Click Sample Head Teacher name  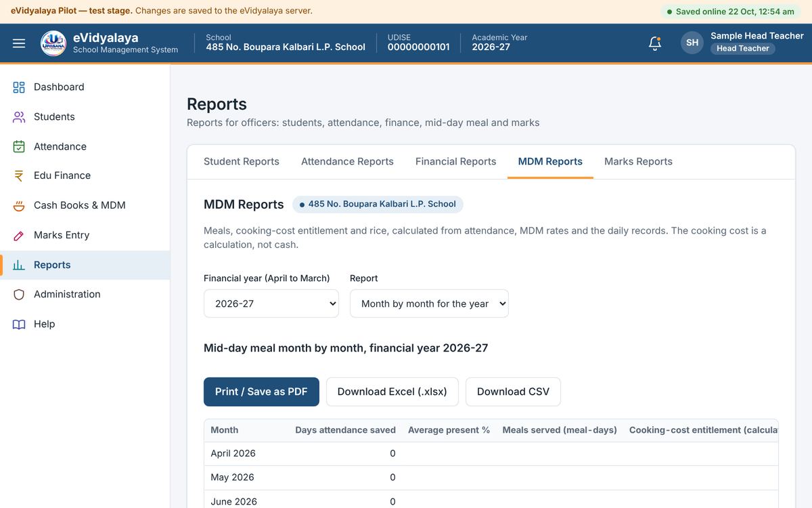(757, 35)
